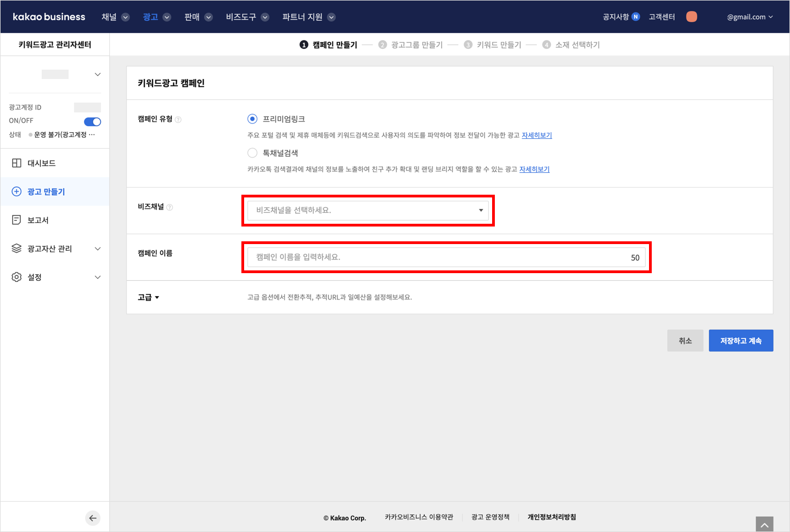Click help icon next to 비즈채널
Viewport: 790px width, 532px height.
170,207
